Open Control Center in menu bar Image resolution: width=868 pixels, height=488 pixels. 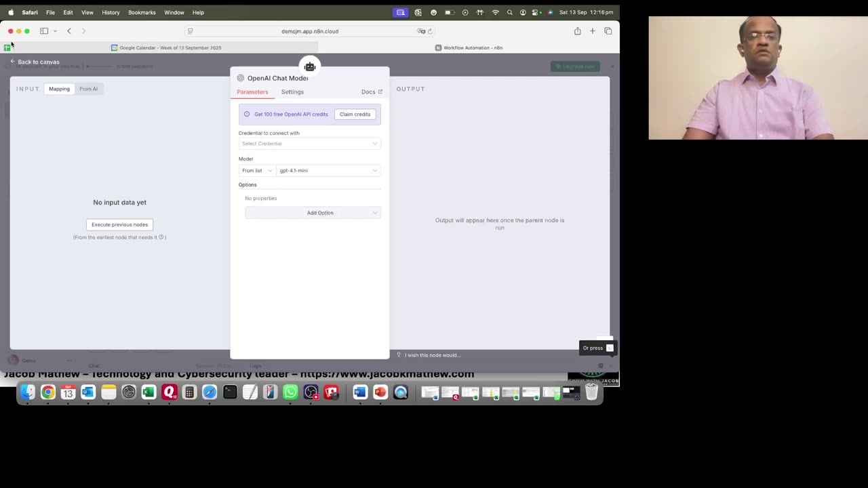tap(536, 12)
